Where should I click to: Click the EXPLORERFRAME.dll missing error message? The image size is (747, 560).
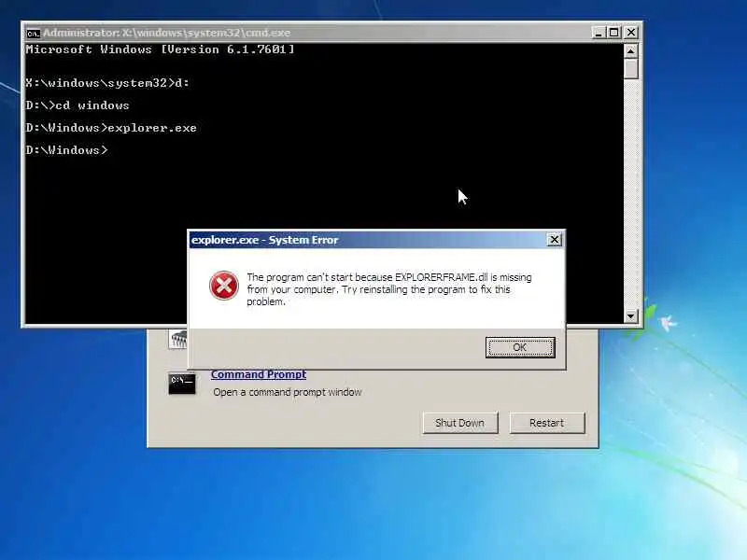click(389, 289)
